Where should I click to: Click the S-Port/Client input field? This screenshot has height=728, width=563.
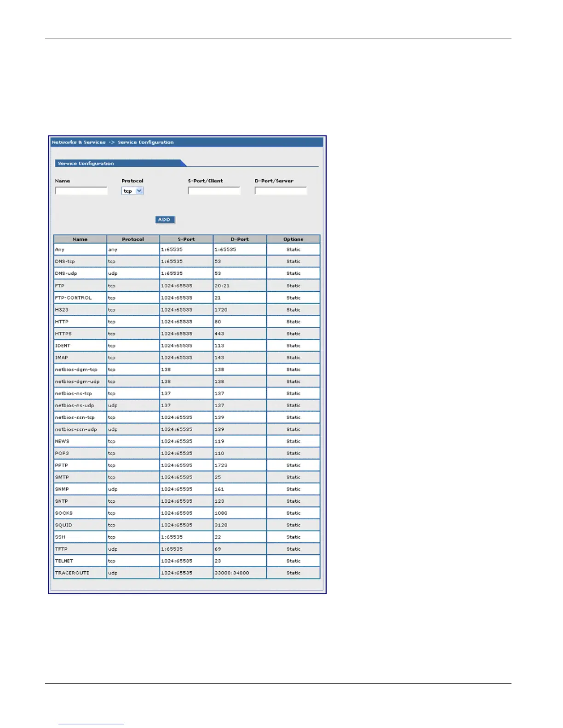[x=214, y=191]
